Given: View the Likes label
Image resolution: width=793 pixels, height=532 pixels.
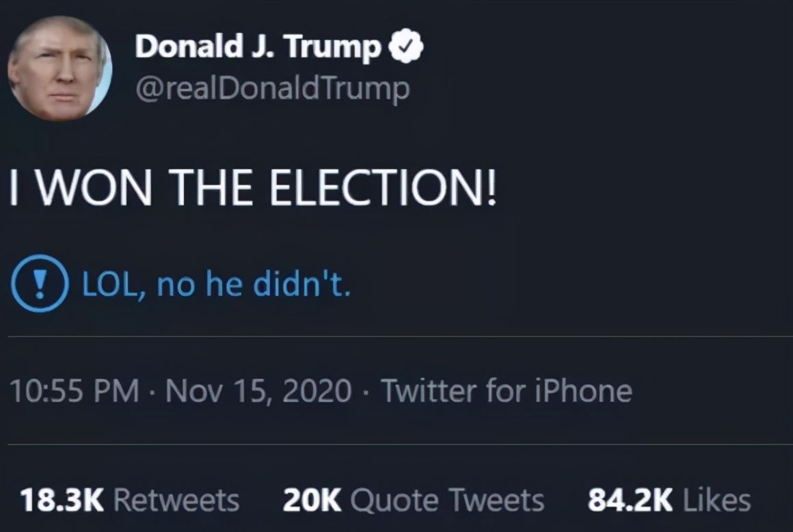Looking at the screenshot, I should pos(716,500).
